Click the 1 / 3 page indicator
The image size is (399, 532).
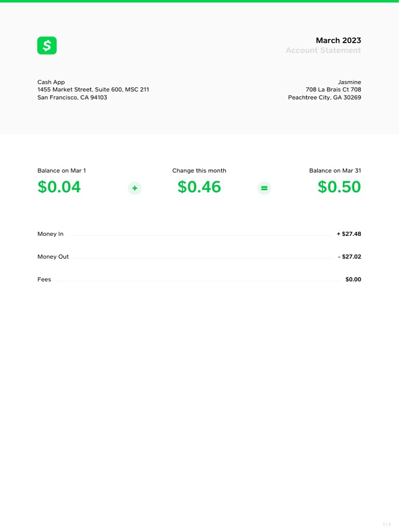point(387,524)
